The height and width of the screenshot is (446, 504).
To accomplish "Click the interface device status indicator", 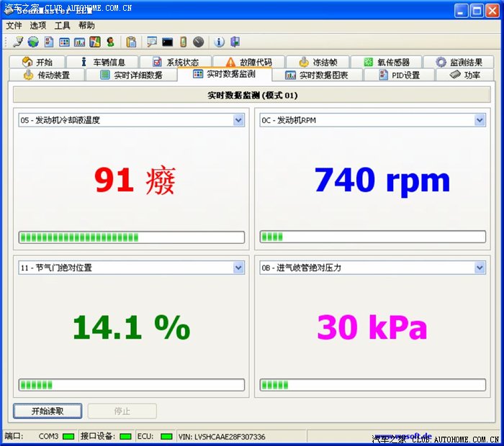I will coord(125,436).
